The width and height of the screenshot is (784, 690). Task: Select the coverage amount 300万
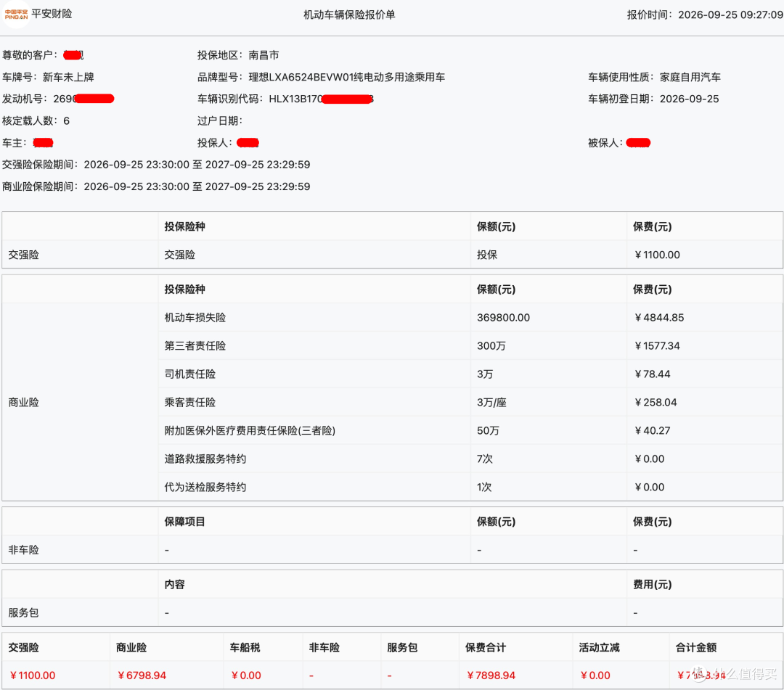pyautogui.click(x=491, y=346)
